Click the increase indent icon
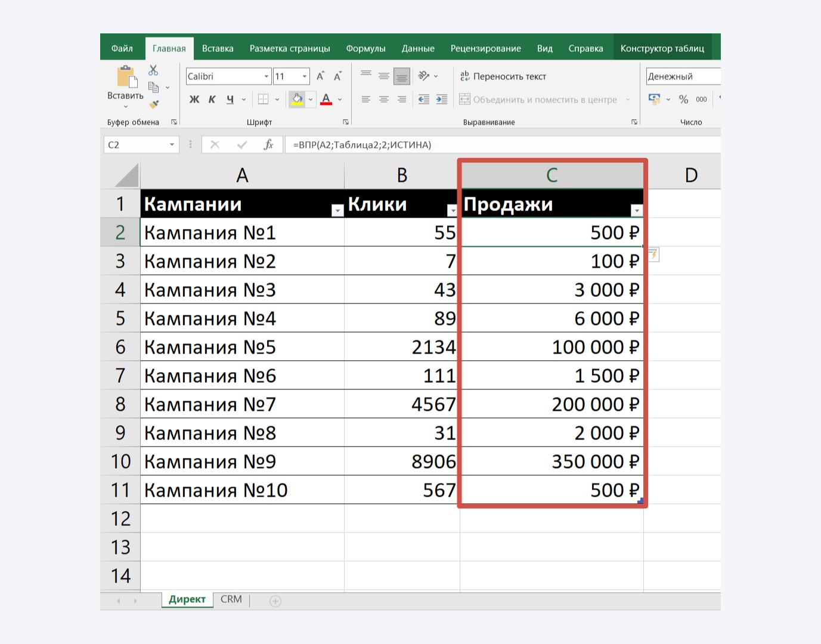821x644 pixels. 442,100
